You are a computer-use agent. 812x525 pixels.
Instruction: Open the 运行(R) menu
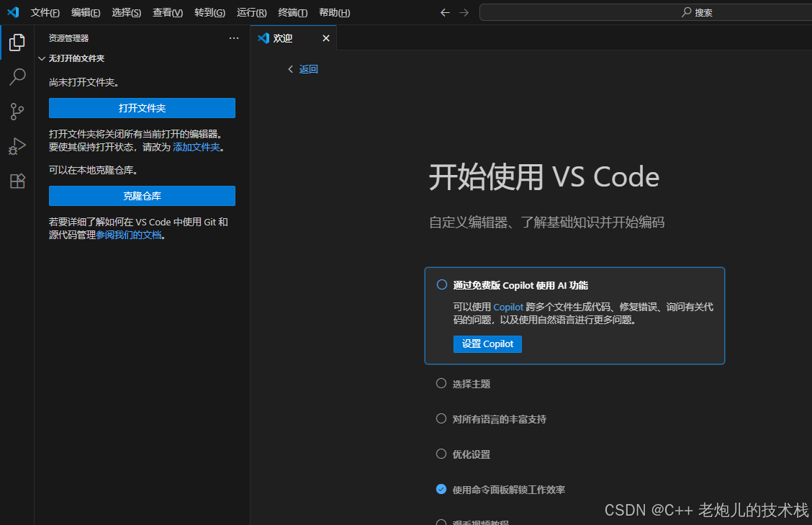tap(252, 12)
